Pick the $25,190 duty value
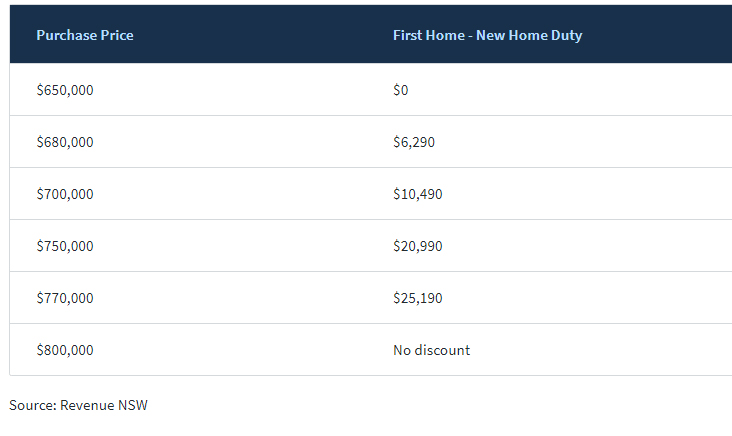Viewport: 732px width, 436px height. click(x=418, y=298)
